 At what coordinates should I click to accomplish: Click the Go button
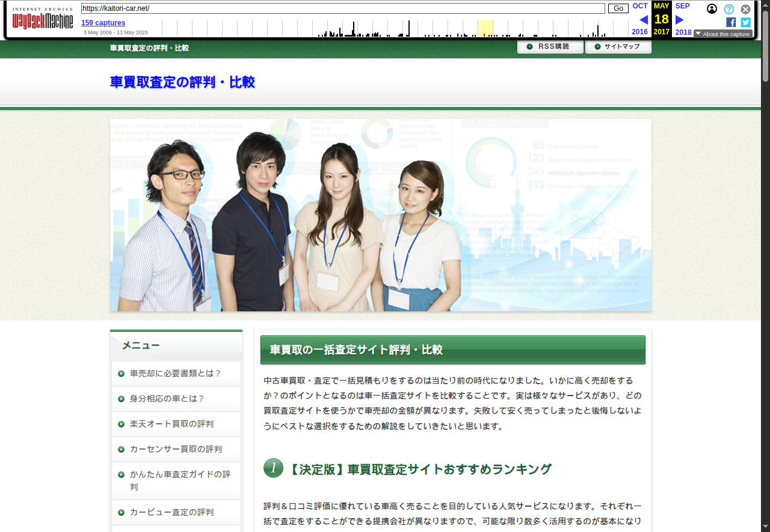[x=618, y=8]
